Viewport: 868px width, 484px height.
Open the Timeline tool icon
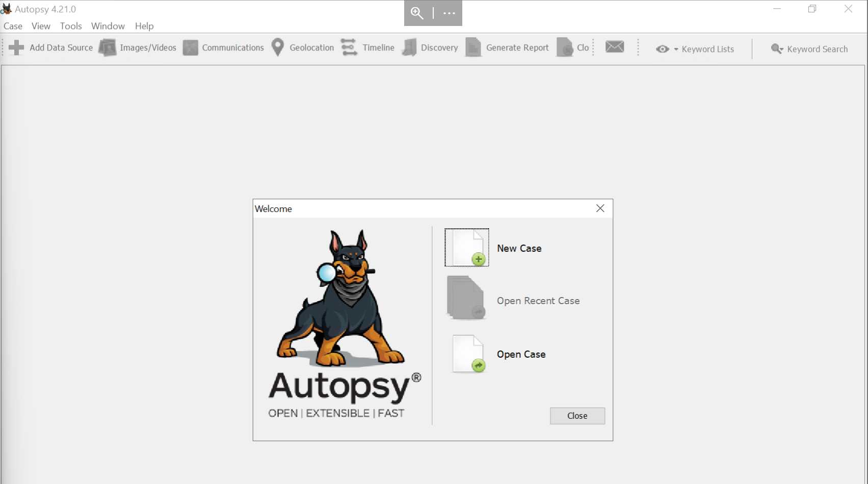click(349, 47)
